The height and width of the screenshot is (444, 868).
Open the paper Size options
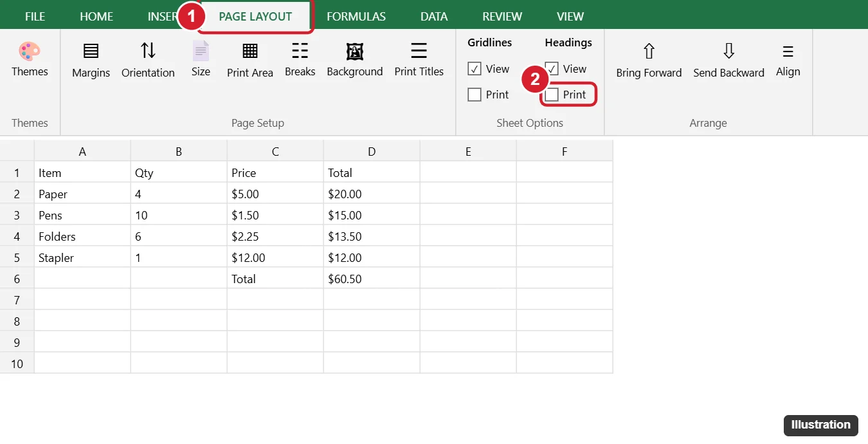click(x=201, y=59)
